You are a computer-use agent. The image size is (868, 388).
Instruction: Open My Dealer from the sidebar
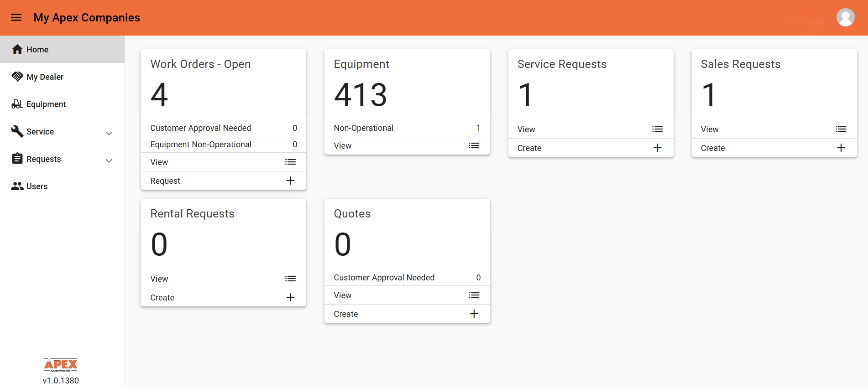pos(63,77)
